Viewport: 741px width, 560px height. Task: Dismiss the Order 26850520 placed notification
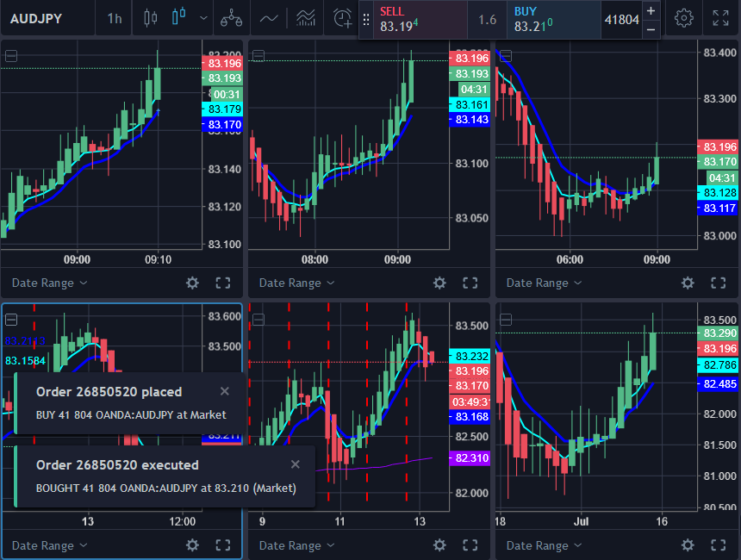tap(225, 391)
